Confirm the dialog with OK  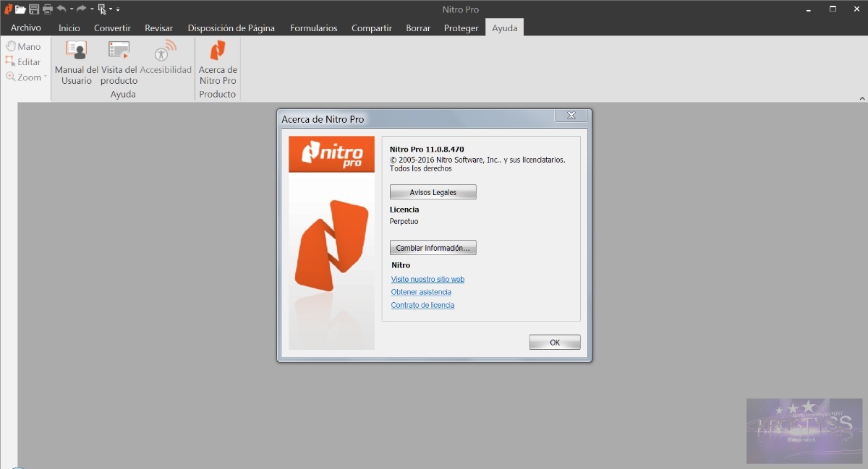coord(555,343)
